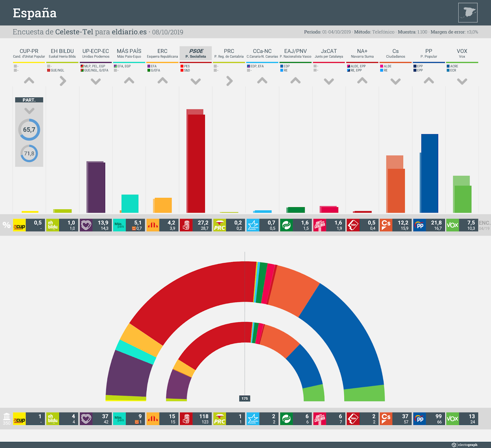This screenshot has width=491, height=448.
Task: Click the right chevron under PRC
Action: (229, 81)
